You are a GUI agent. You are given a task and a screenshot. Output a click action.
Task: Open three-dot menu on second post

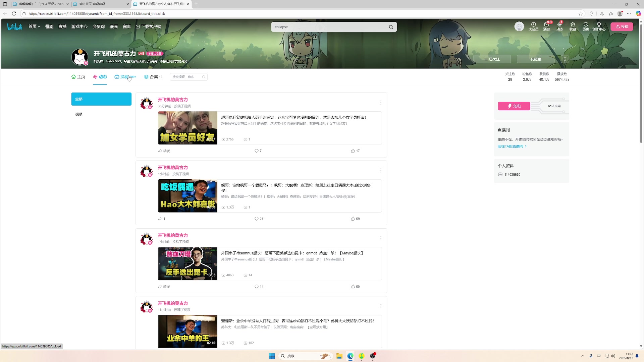[381, 171]
